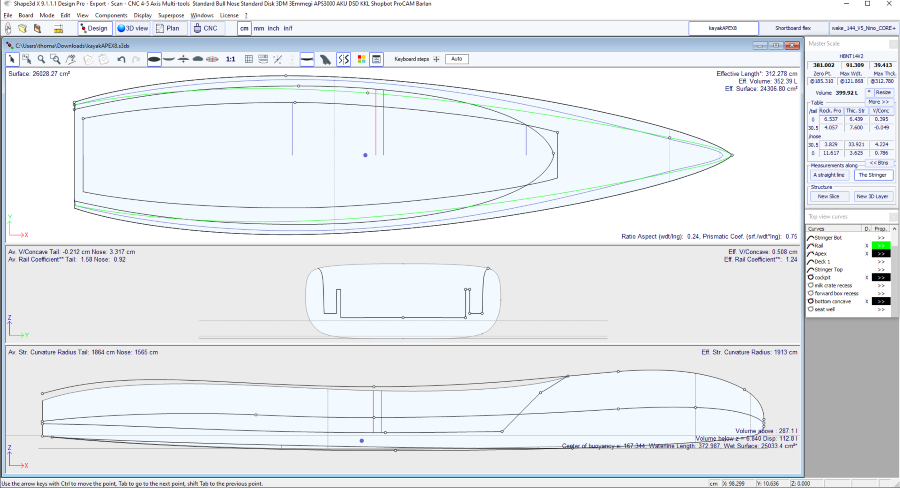Click the multicolor grid icon
This screenshot has width=900, height=488.
coord(360,59)
